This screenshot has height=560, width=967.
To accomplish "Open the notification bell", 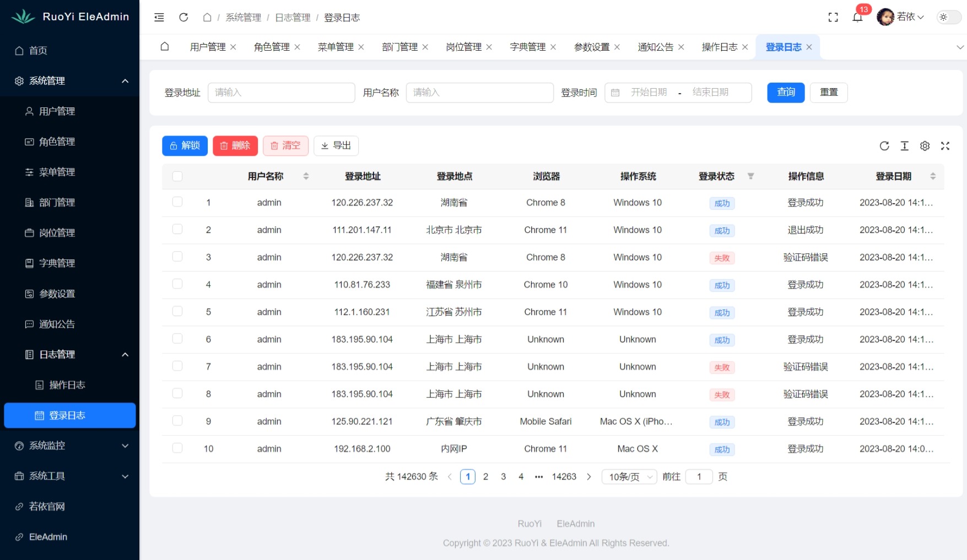I will (856, 17).
